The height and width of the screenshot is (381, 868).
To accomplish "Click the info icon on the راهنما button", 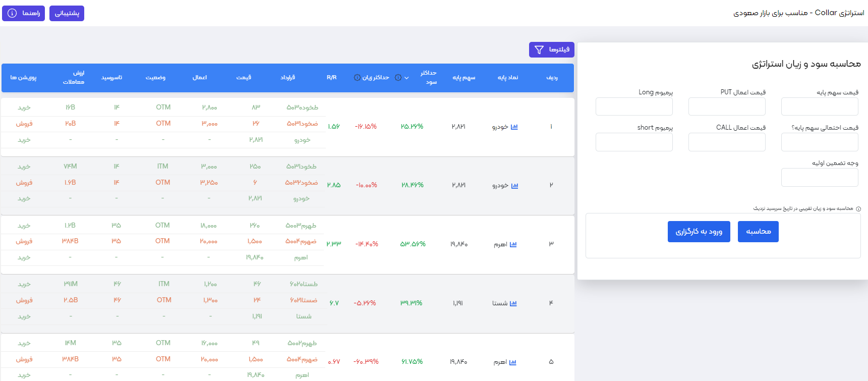I will coord(12,13).
